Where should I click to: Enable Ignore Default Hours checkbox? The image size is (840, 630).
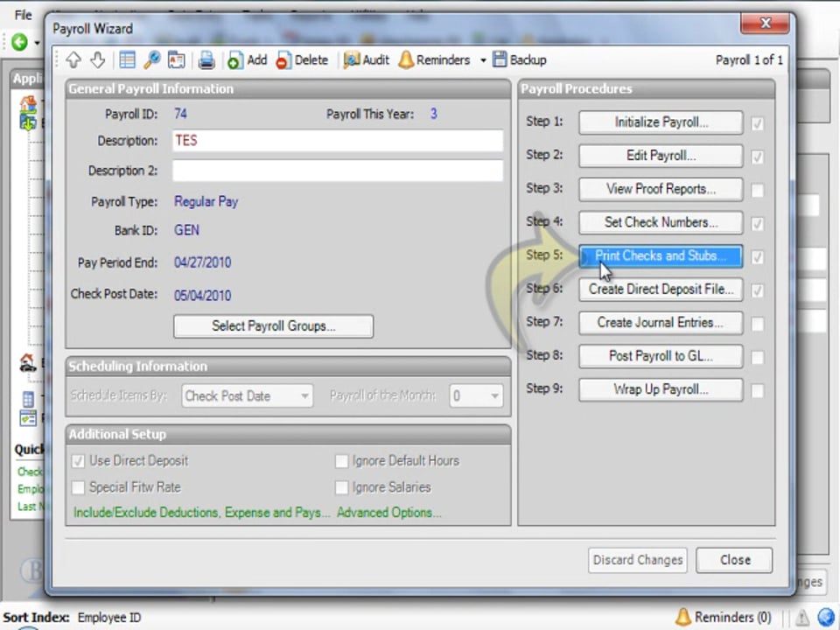click(341, 461)
